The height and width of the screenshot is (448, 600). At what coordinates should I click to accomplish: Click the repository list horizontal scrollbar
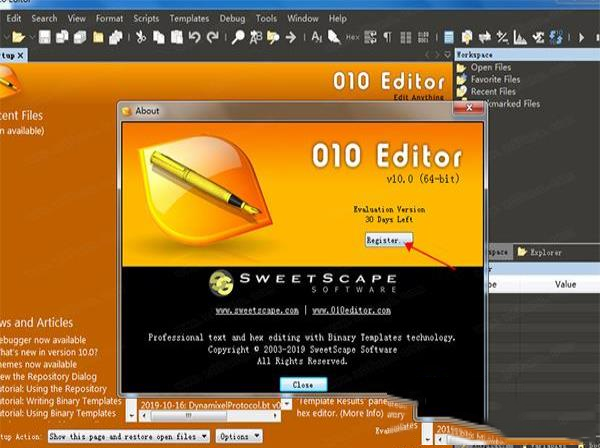click(209, 415)
